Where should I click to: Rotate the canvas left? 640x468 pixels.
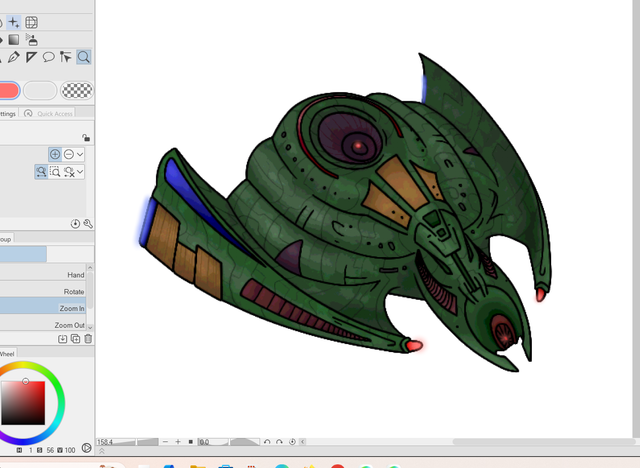[x=267, y=442]
